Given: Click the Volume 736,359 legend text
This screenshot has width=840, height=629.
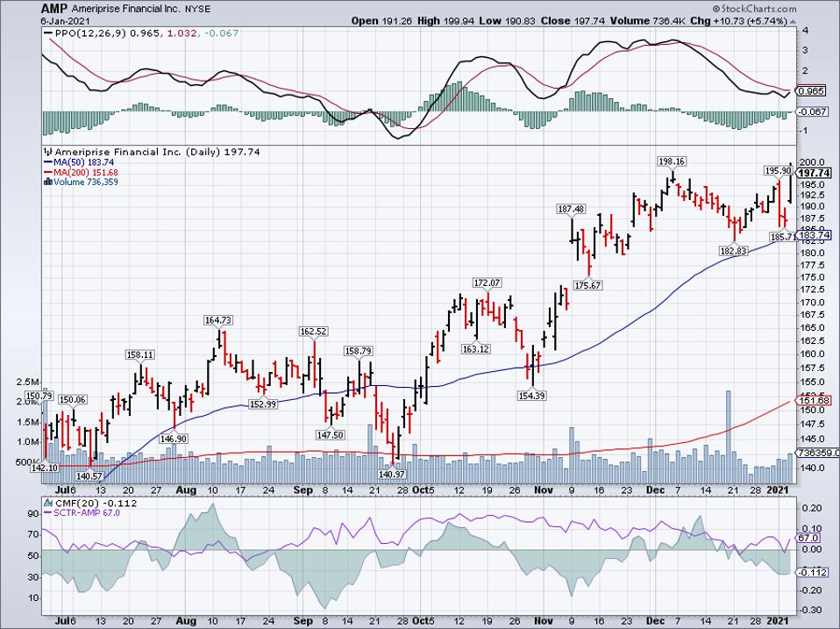Looking at the screenshot, I should tap(86, 182).
